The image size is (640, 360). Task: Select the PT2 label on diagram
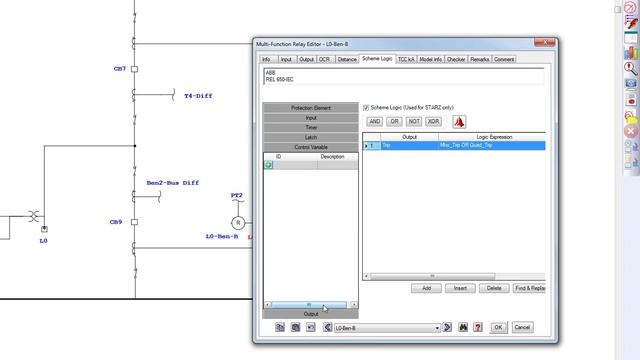(x=237, y=196)
